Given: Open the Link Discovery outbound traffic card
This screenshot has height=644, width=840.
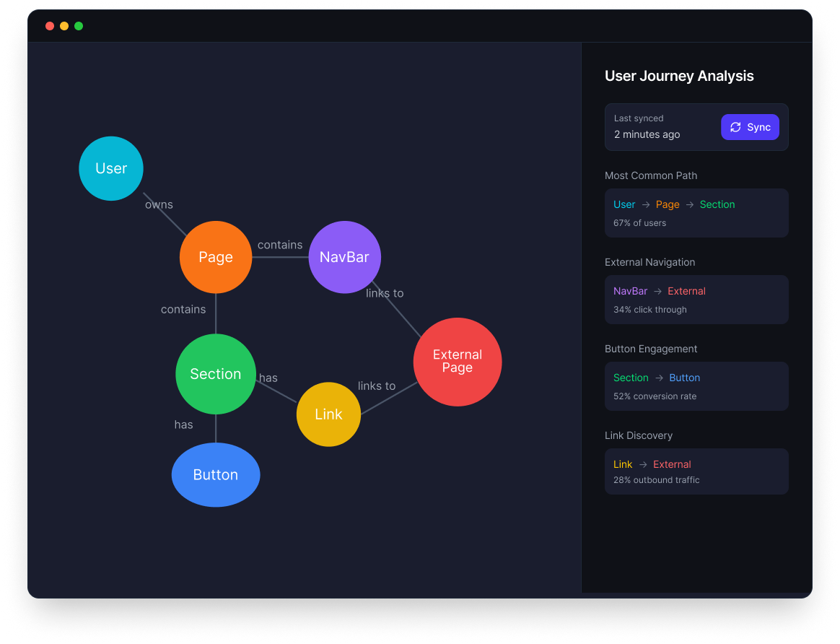Looking at the screenshot, I should point(696,471).
